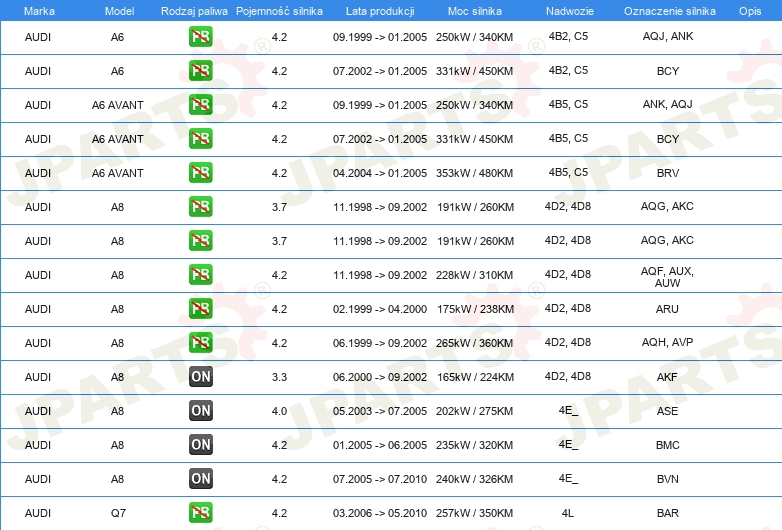Select production years 05.2003 -> 07.2005
Screen dimensions: 782x530
pos(380,411)
